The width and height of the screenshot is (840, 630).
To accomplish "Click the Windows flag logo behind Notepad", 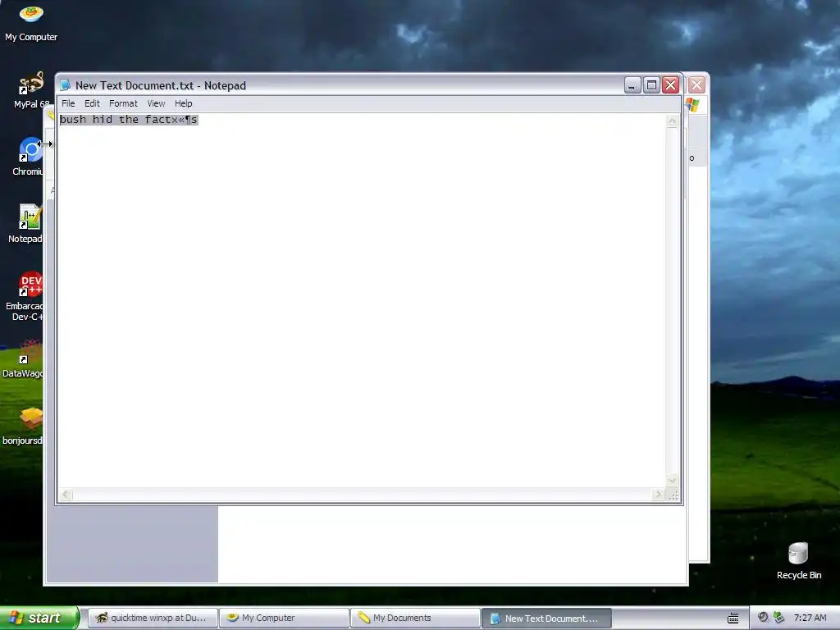I will pos(693,104).
